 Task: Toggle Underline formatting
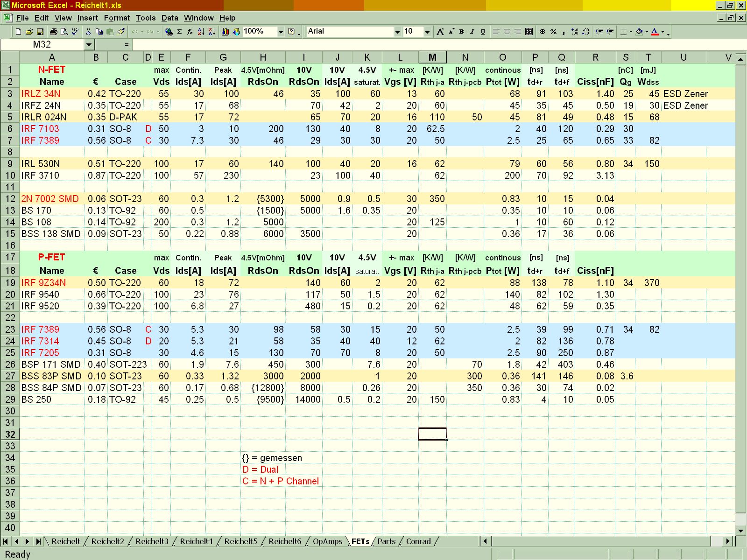coord(483,32)
